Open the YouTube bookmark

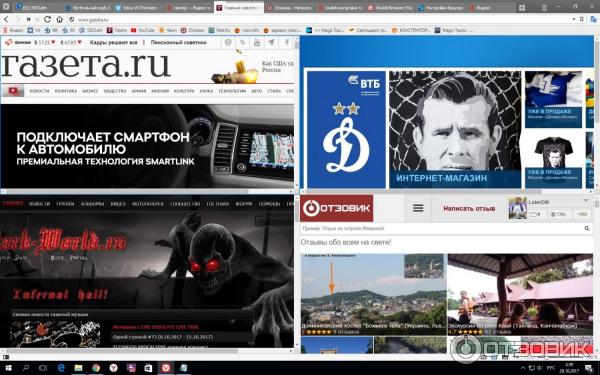142,30
